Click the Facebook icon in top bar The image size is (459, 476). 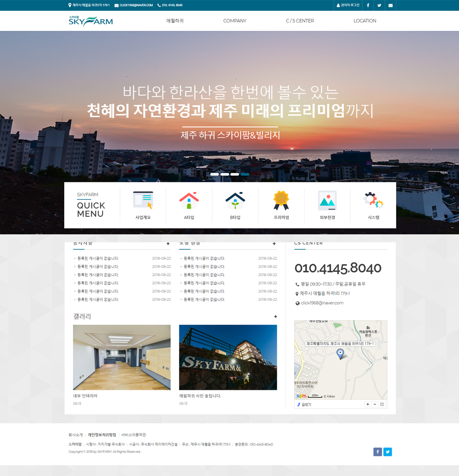(x=368, y=5)
